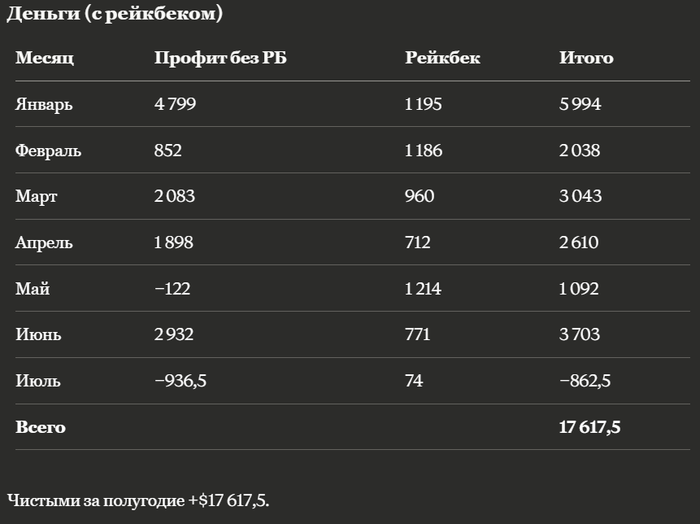Click the 'Деньги (с рейкбеком)' heading
This screenshot has height=524, width=700.
pos(114,14)
